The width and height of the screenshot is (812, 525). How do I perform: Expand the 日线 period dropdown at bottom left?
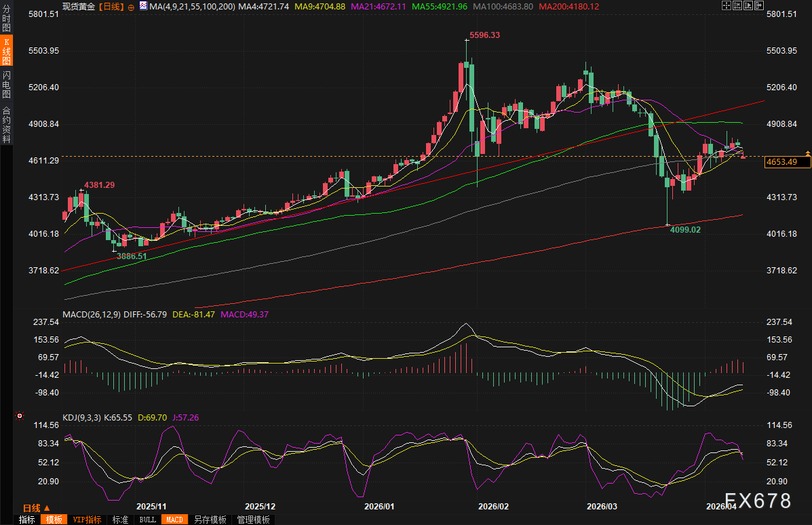37,508
